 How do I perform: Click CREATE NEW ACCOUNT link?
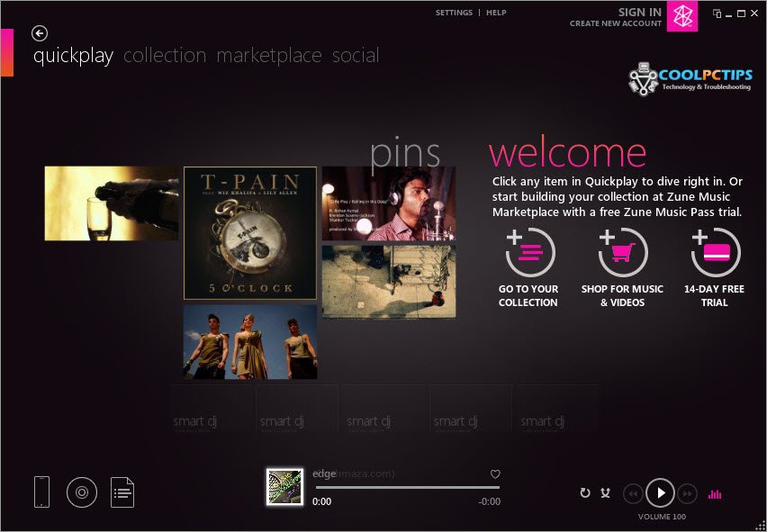tap(616, 23)
